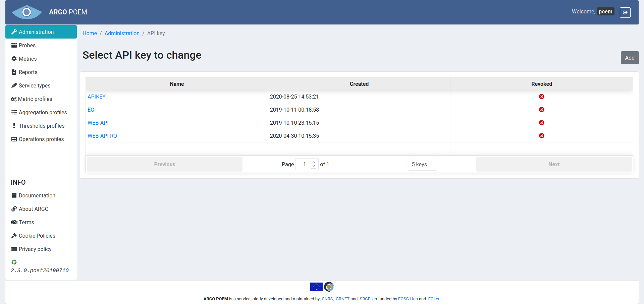Viewport: 644px width, 304px height.
Task: Open Metric profiles from the sidebar
Action: 35,99
